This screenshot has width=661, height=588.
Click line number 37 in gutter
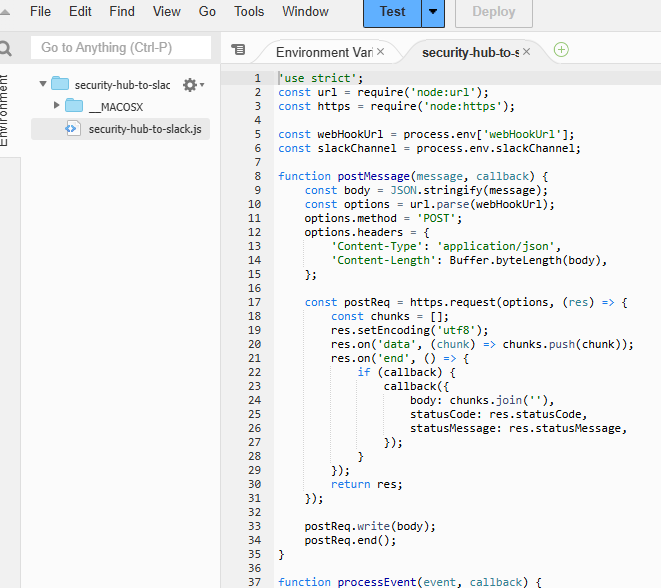(x=255, y=582)
